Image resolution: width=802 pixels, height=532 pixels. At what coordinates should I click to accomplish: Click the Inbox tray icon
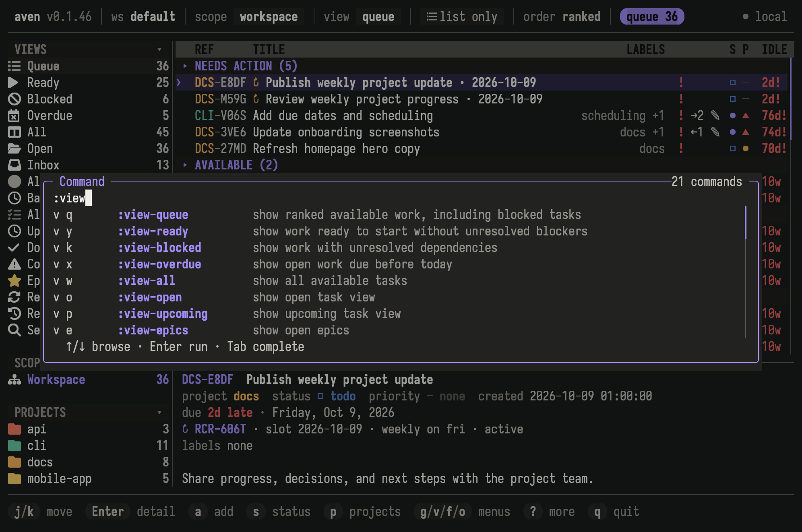coord(14,165)
